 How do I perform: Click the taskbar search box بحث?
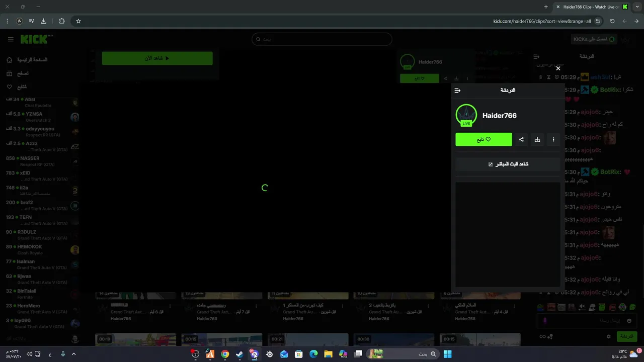pyautogui.click(x=402, y=354)
